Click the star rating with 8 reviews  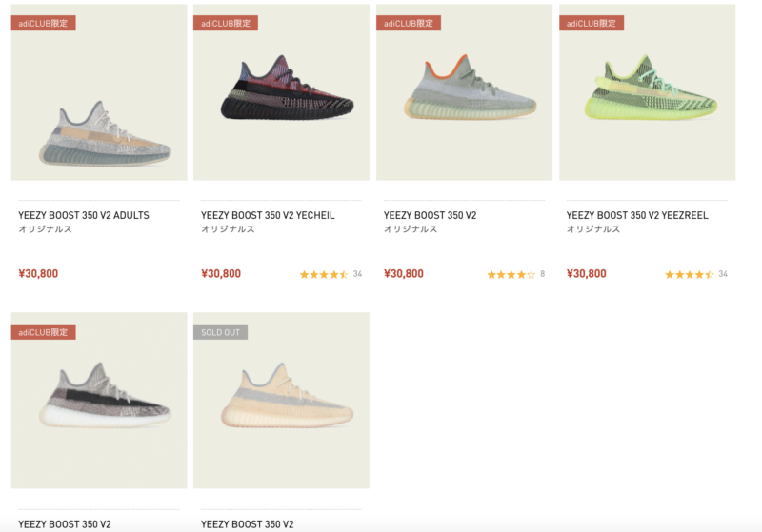pyautogui.click(x=515, y=274)
